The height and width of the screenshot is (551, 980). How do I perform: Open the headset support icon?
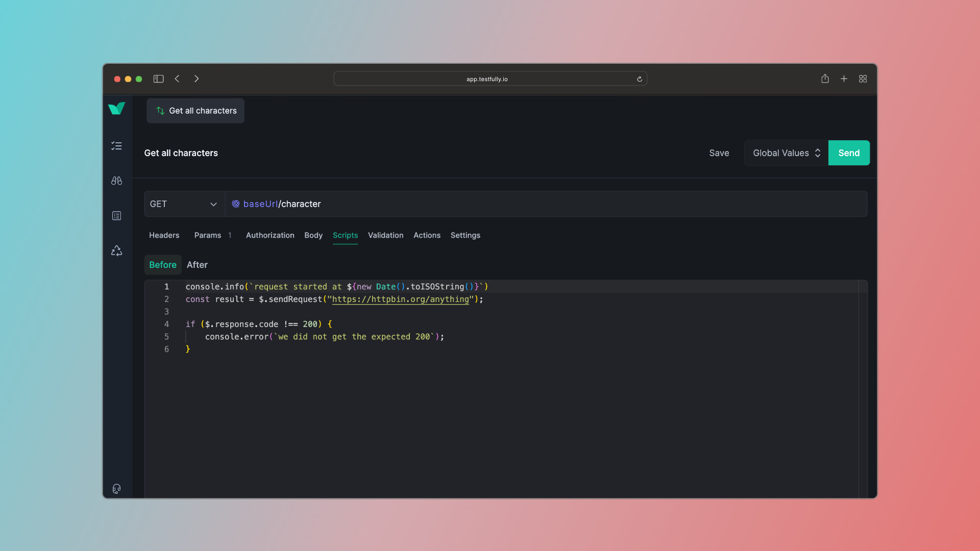click(116, 489)
